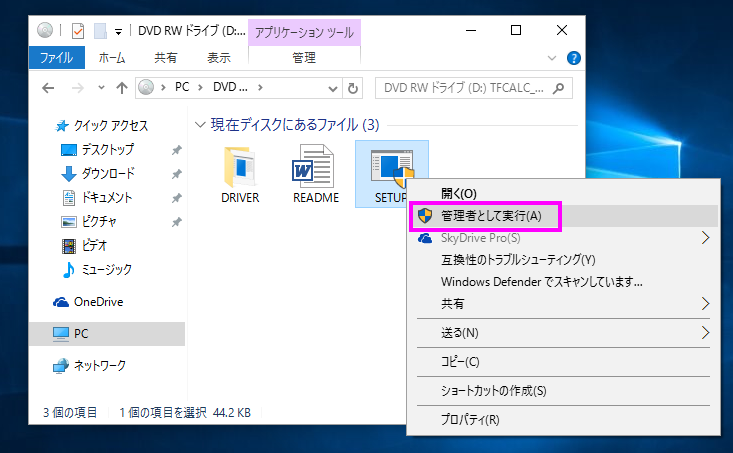The image size is (733, 453).
Task: Click the help question mark icon
Action: [574, 58]
